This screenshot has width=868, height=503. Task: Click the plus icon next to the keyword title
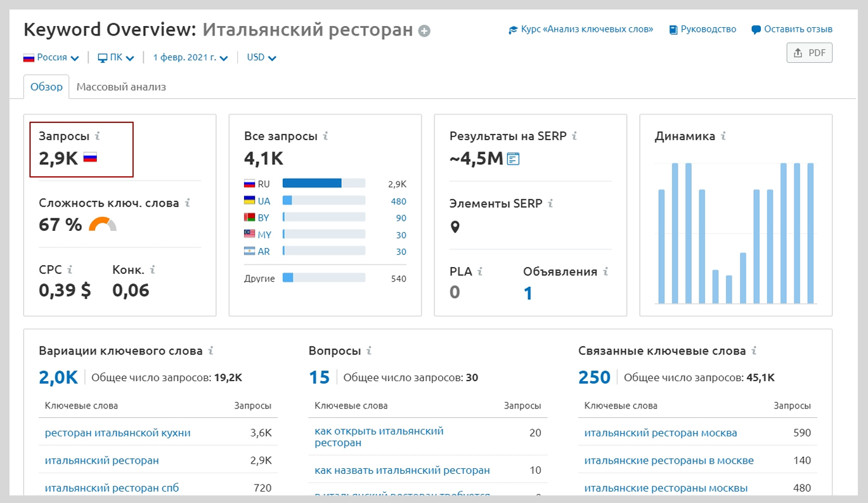(424, 30)
